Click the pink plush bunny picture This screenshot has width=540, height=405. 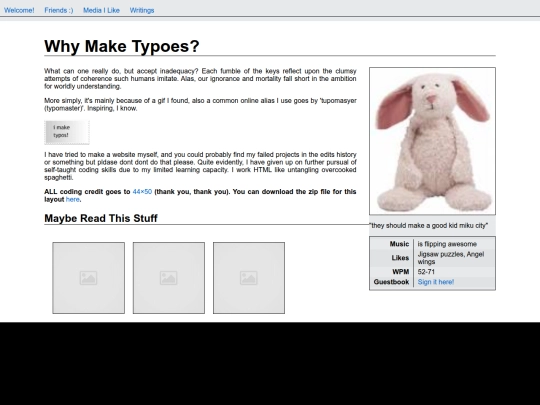pyautogui.click(x=433, y=141)
